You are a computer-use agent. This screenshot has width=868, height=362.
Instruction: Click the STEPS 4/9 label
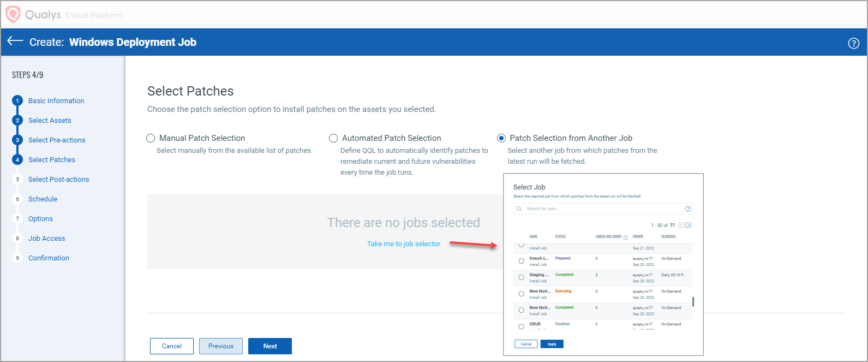click(x=27, y=75)
